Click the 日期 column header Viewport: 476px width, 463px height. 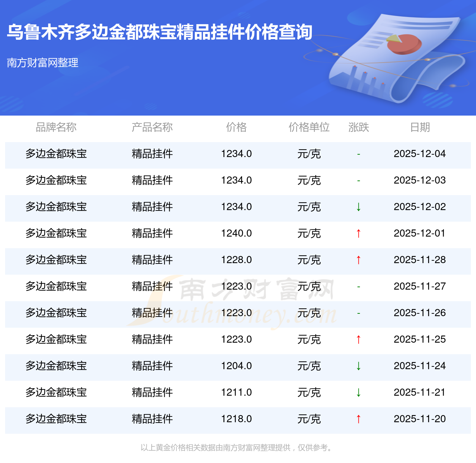click(420, 127)
